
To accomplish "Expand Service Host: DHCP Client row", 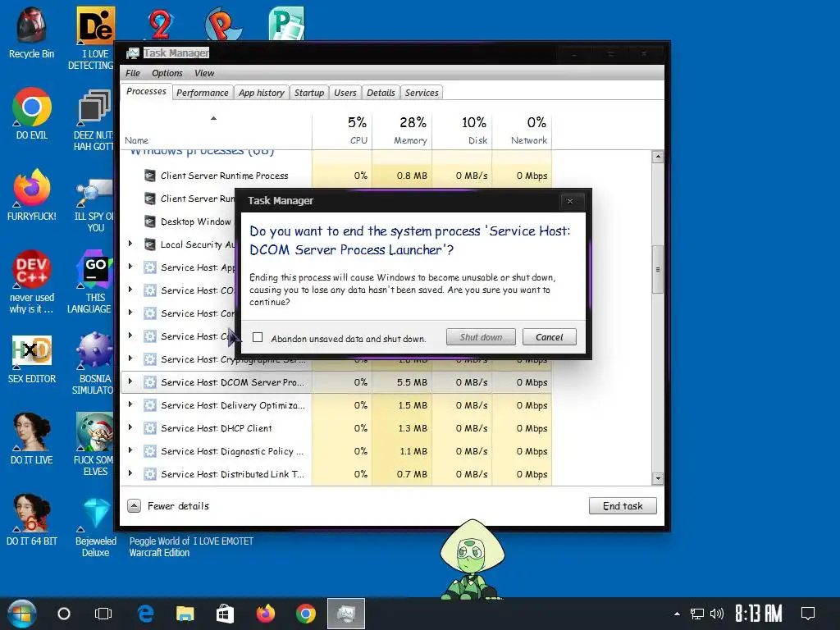I will (130, 427).
